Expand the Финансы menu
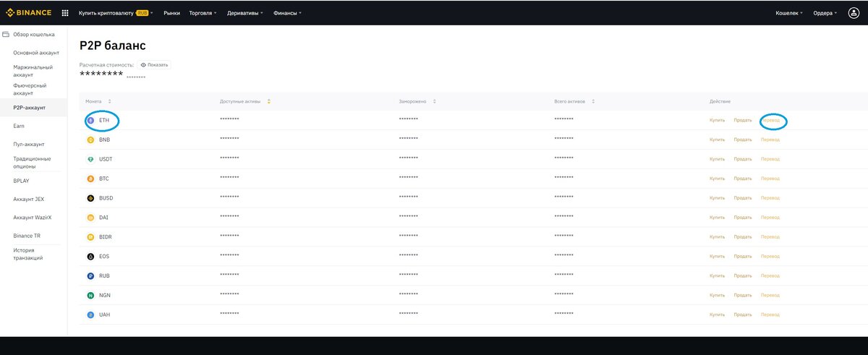The height and width of the screenshot is (355, 868). 287,13
